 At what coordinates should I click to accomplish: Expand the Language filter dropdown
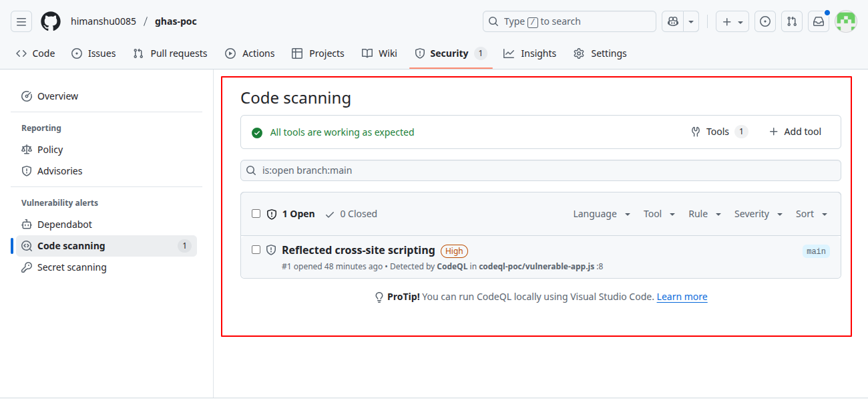tap(601, 213)
